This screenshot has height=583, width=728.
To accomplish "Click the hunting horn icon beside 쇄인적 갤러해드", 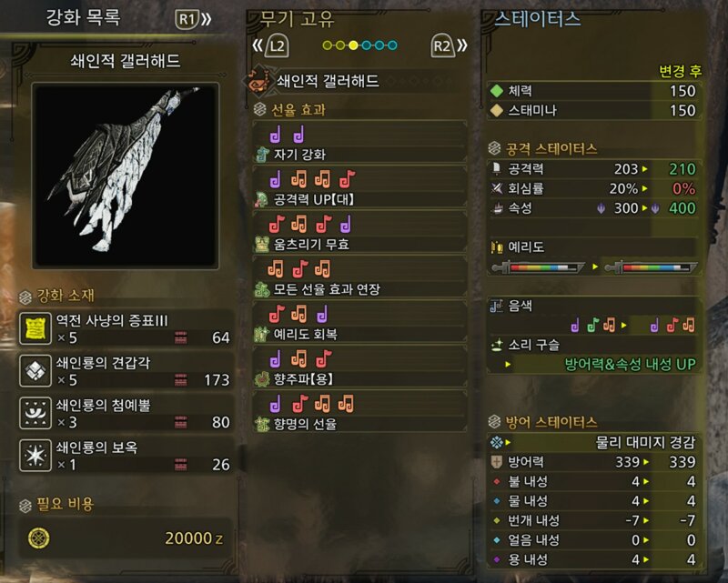I will point(258,80).
